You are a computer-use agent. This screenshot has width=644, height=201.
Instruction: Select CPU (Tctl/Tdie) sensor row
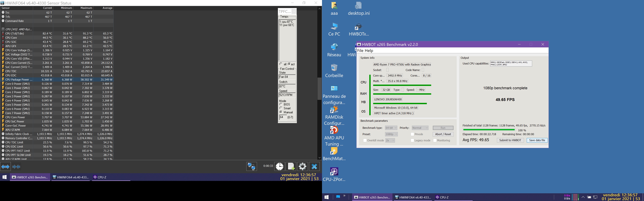click(57, 33)
